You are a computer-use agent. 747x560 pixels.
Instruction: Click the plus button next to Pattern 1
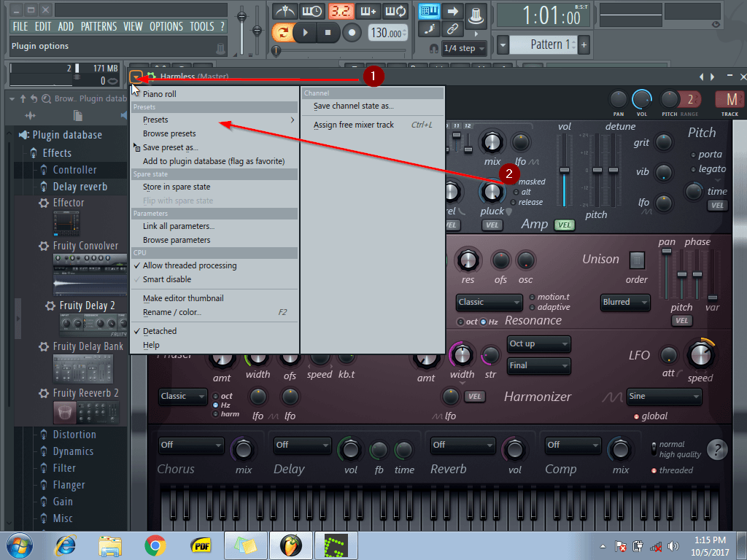(x=584, y=45)
